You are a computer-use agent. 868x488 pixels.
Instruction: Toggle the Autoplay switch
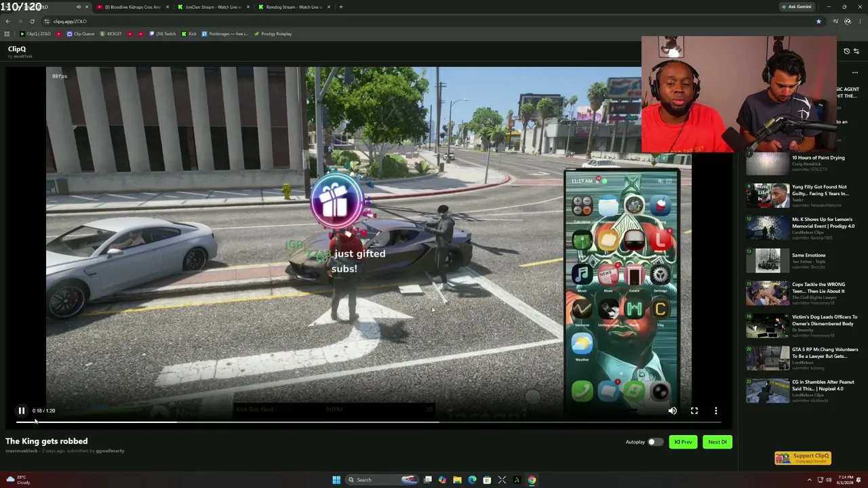pyautogui.click(x=654, y=442)
